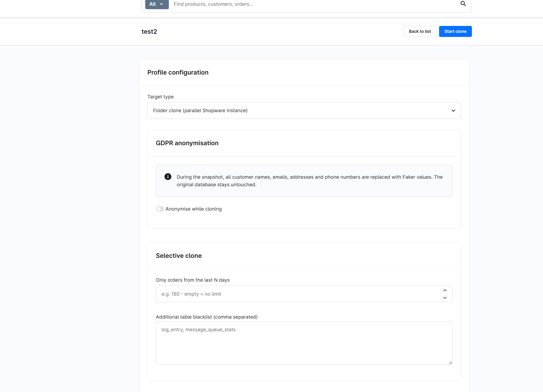The width and height of the screenshot is (543, 392).
Task: Click the GDPR anonymisation section heading
Action: pyautogui.click(x=187, y=143)
